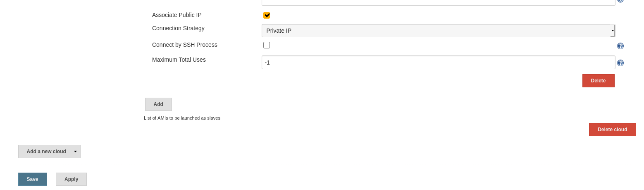Image resolution: width=644 pixels, height=190 pixels.
Task: Click the Add button above the AMI list note
Action: click(x=158, y=104)
